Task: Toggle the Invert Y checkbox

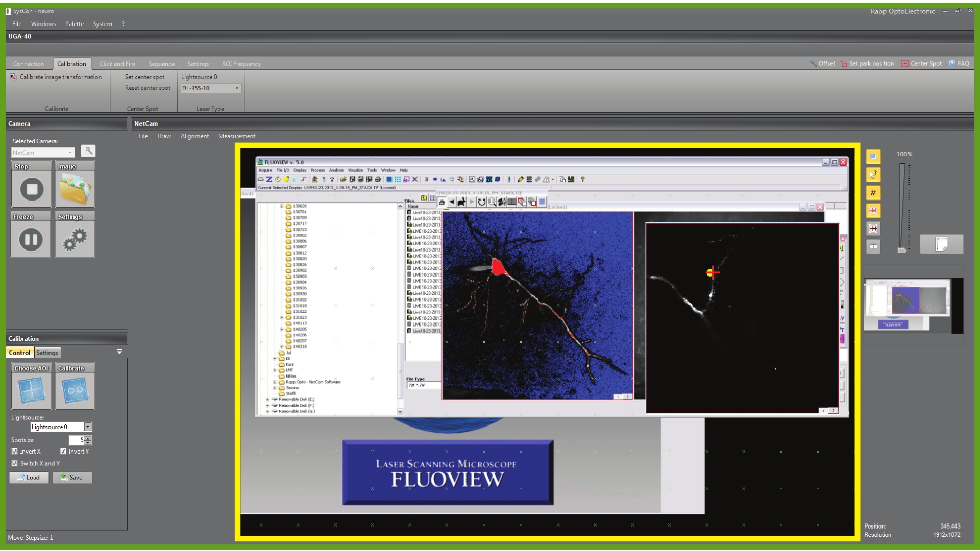Action: click(x=63, y=452)
